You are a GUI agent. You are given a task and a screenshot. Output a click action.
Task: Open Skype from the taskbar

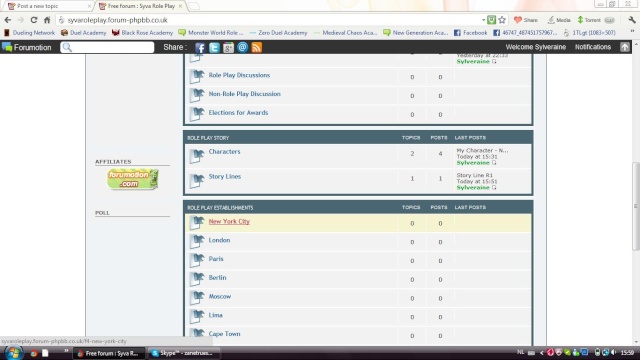183,353
